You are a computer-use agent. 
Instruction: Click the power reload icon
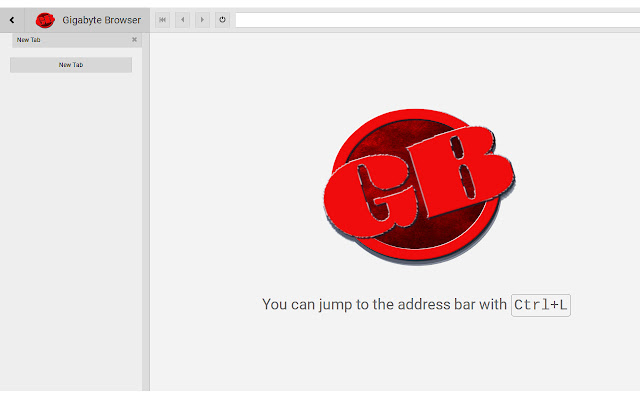pyautogui.click(x=222, y=20)
